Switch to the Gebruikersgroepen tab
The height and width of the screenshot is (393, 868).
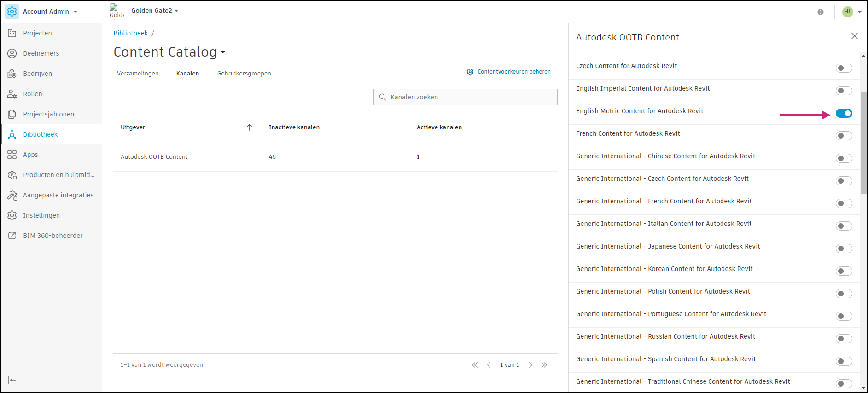coord(244,74)
